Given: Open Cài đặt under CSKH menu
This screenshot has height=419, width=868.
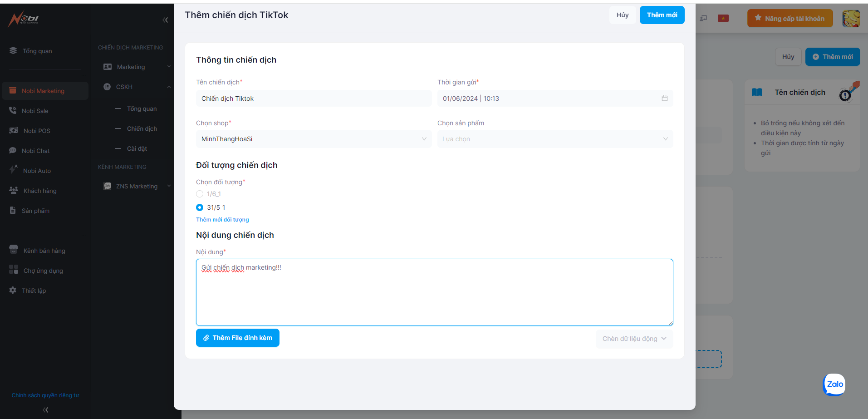Looking at the screenshot, I should 137,148.
